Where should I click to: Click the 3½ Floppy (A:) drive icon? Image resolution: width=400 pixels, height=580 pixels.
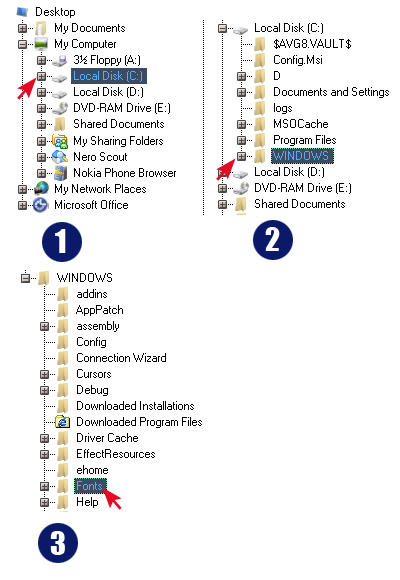coord(60,60)
